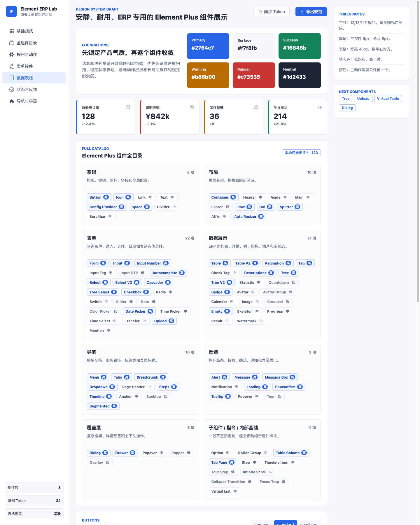The image size is (420, 525).
Task: Click the Splitter component tag
Action: click(290, 207)
